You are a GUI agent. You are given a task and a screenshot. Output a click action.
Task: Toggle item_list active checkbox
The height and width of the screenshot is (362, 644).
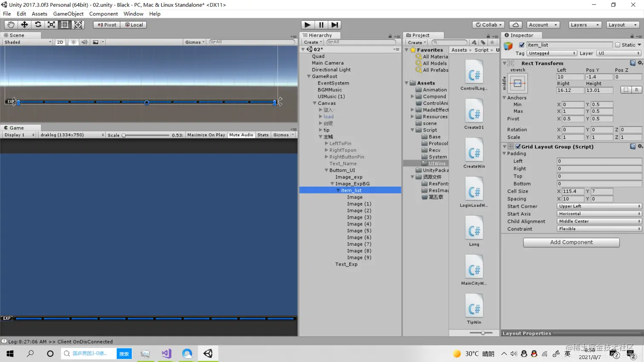pos(522,45)
